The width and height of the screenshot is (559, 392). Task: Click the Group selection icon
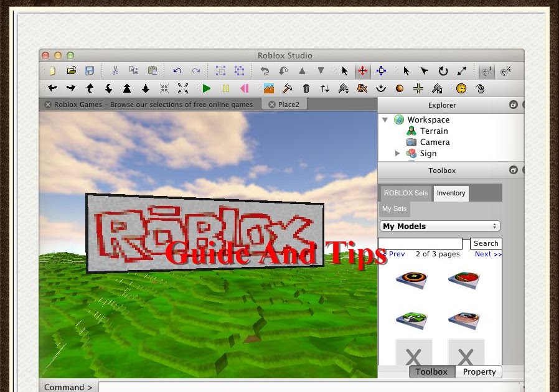click(221, 70)
